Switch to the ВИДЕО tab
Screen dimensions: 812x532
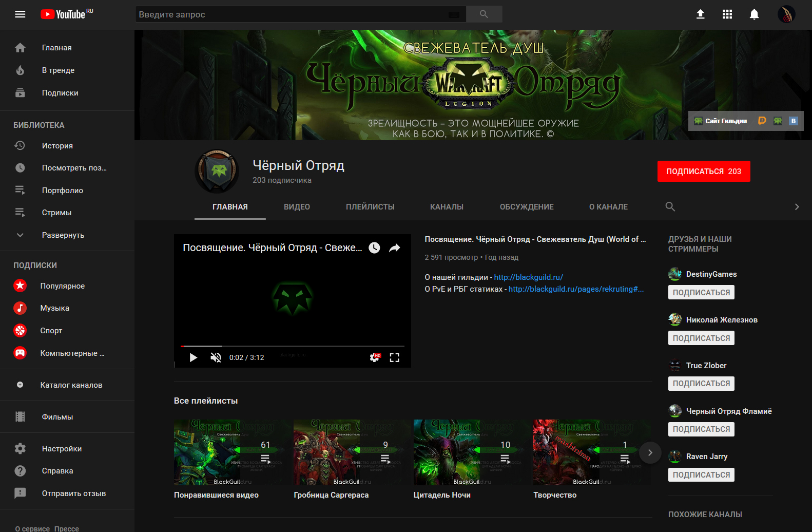coord(297,207)
